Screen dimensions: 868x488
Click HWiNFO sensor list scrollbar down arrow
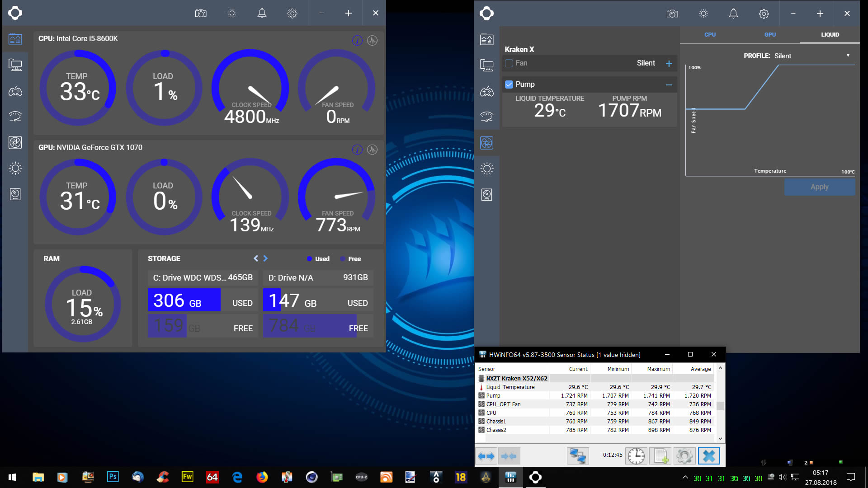[720, 438]
